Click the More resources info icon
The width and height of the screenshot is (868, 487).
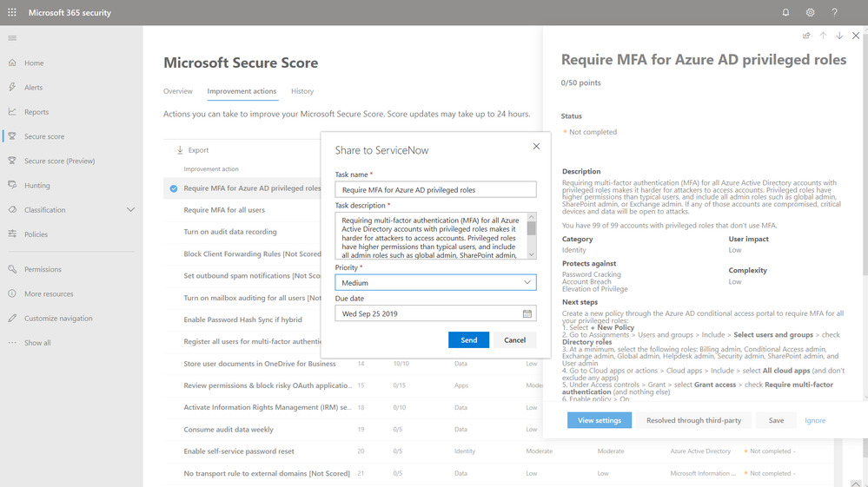pos(12,293)
